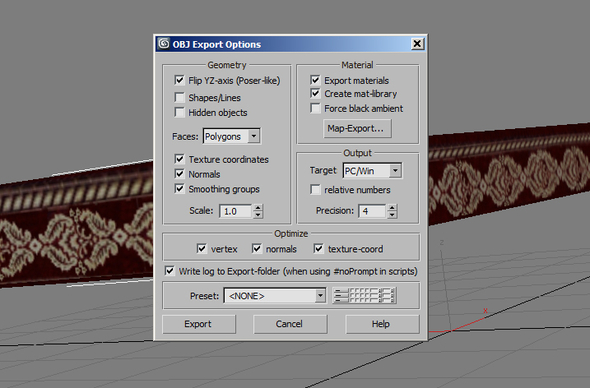The height and width of the screenshot is (388, 590).
Task: Close the OBJ Export Options dialog
Action: 417,44
